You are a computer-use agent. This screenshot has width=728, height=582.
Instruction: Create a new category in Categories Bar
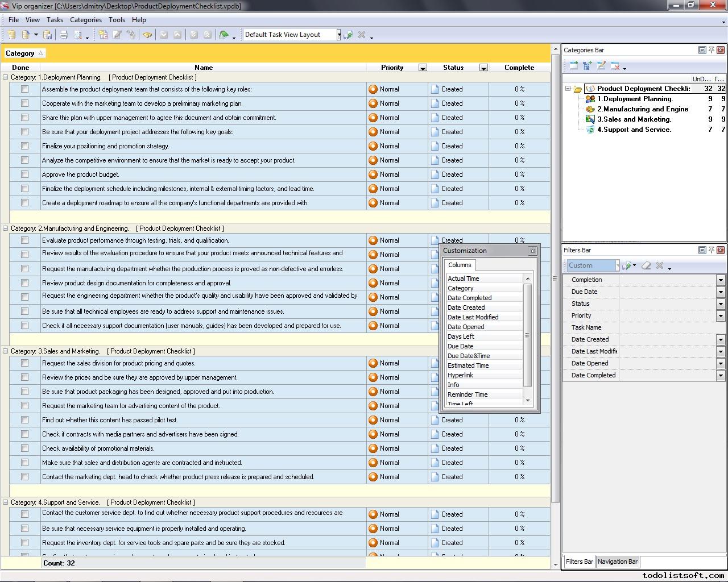click(573, 65)
